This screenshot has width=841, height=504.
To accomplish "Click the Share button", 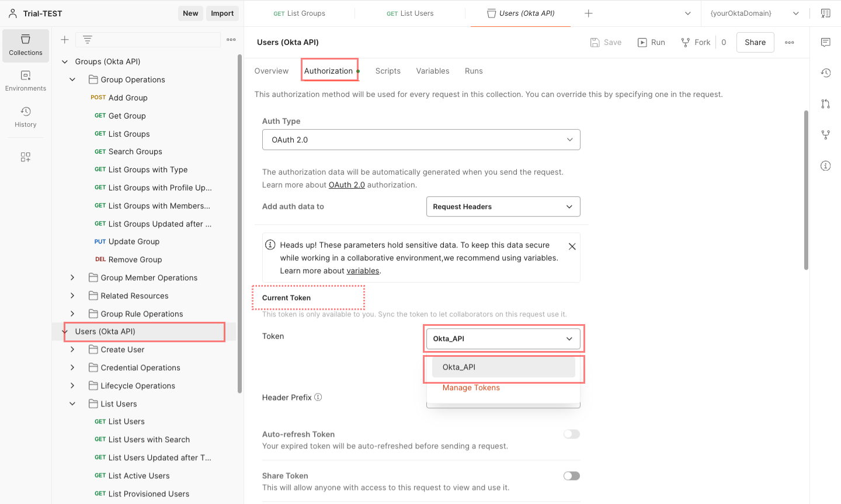I will click(x=755, y=43).
